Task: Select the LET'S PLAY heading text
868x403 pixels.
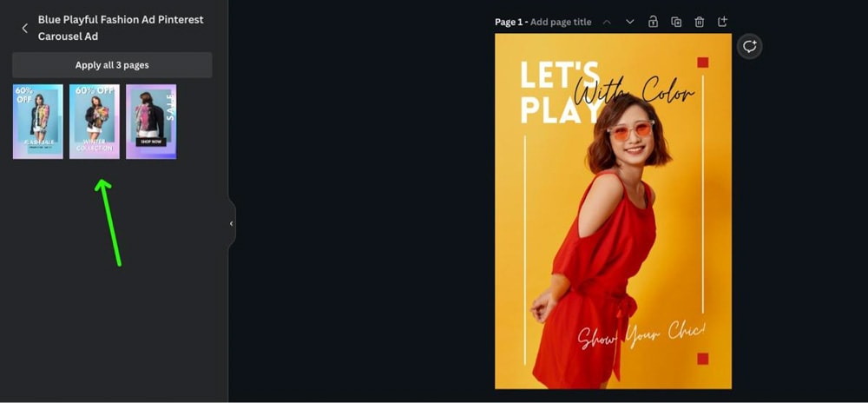Action: [560, 92]
